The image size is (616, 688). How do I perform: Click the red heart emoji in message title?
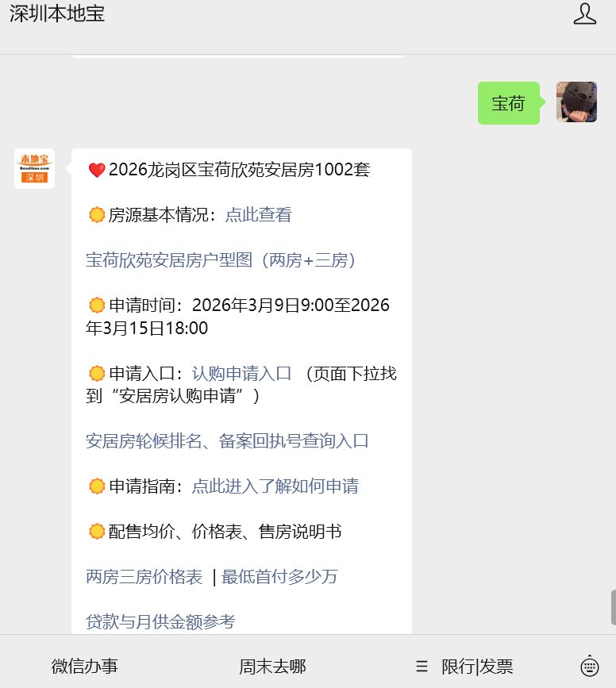click(97, 170)
